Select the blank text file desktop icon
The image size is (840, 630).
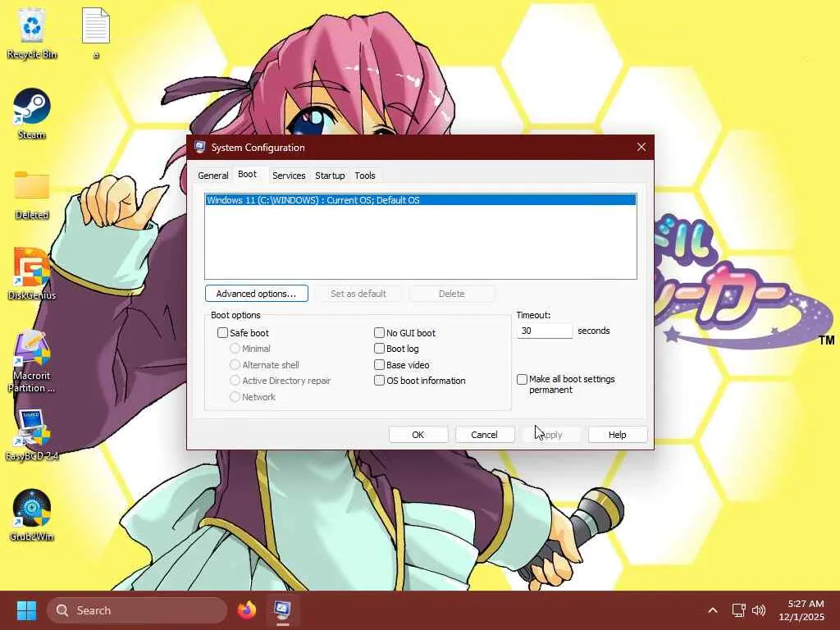tap(96, 33)
